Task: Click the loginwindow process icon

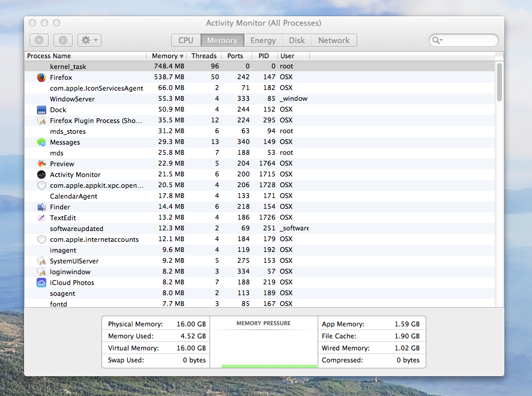Action: [x=41, y=272]
